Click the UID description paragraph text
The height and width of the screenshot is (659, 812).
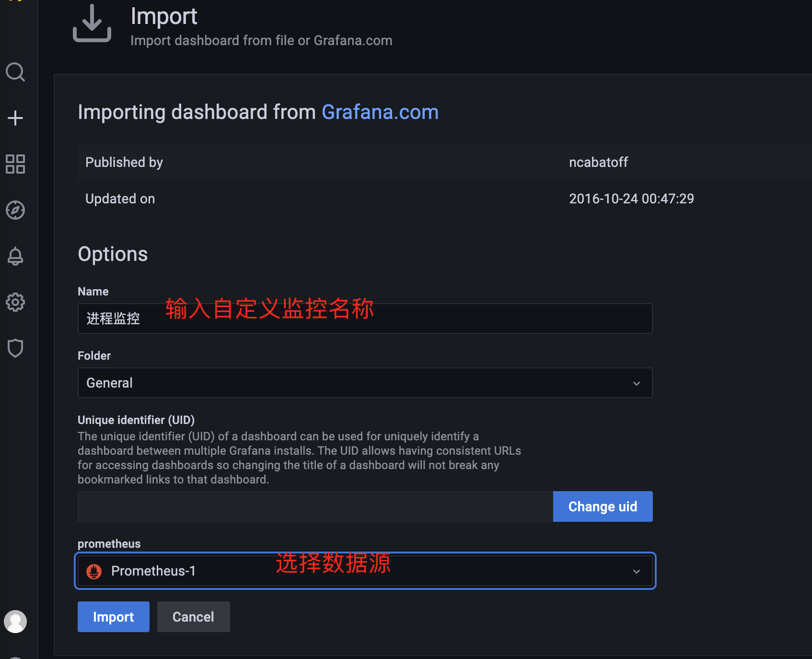(299, 458)
